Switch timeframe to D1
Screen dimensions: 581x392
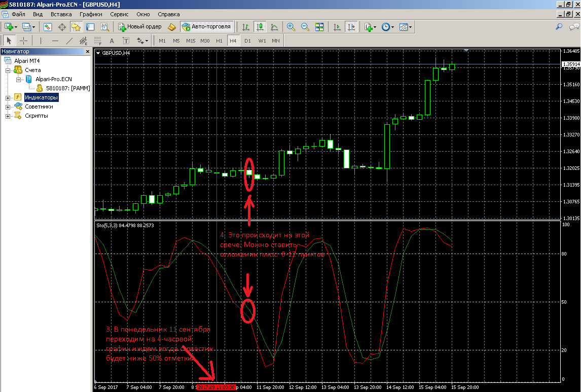point(247,41)
